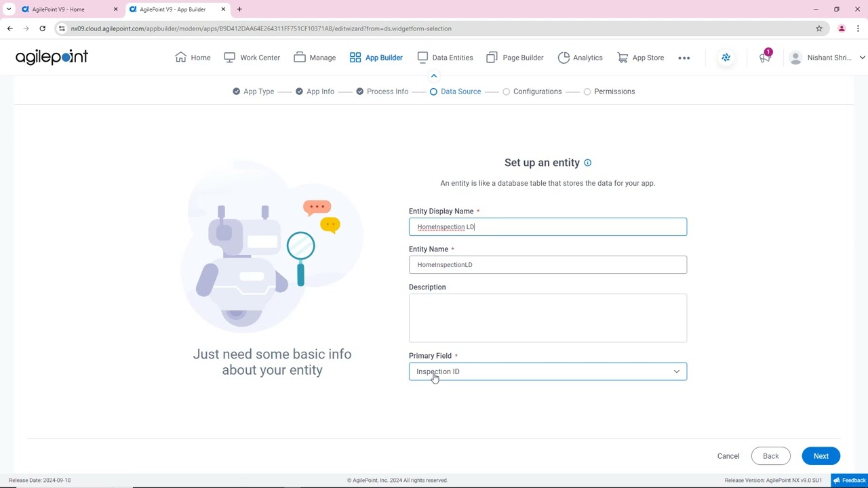This screenshot has width=868, height=488.
Task: Select the App Builder menu item
Action: coord(376,58)
